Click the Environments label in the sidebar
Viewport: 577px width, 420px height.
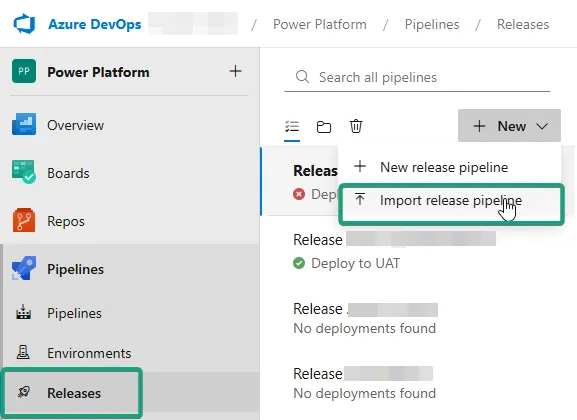click(89, 353)
